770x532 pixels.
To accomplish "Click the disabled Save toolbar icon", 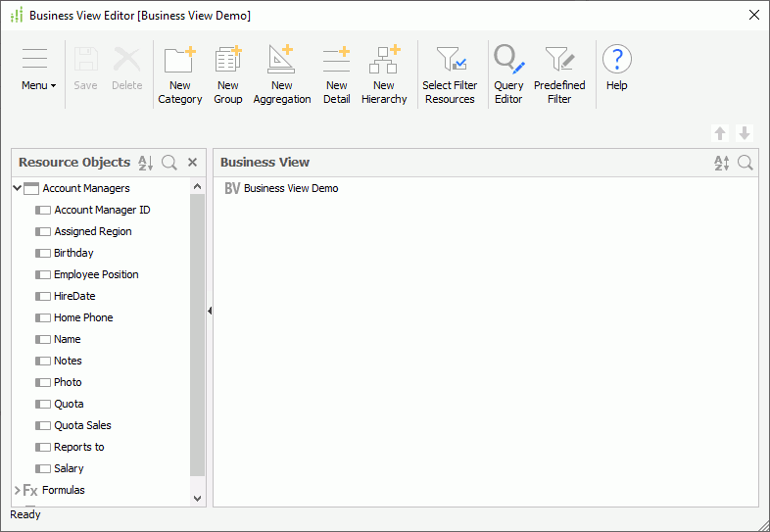I will 85,70.
